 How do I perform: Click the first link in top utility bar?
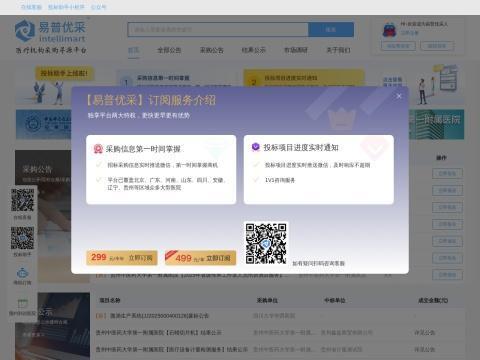(31, 7)
